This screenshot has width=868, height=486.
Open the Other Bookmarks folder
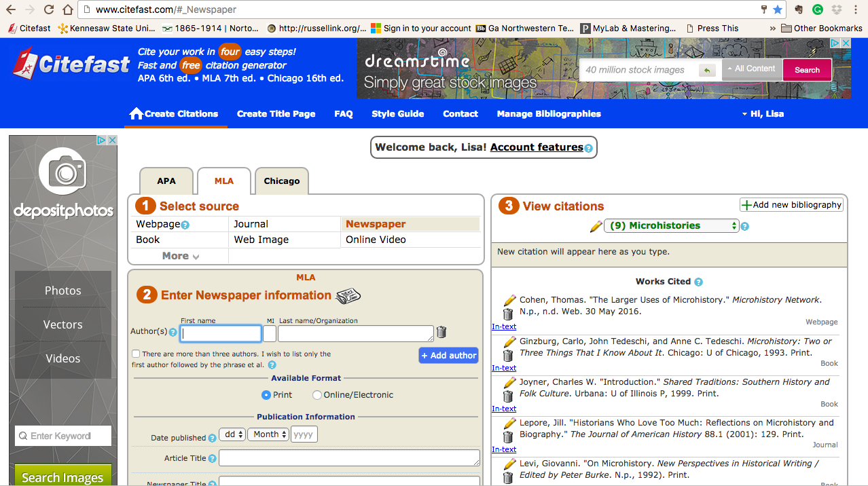point(822,29)
